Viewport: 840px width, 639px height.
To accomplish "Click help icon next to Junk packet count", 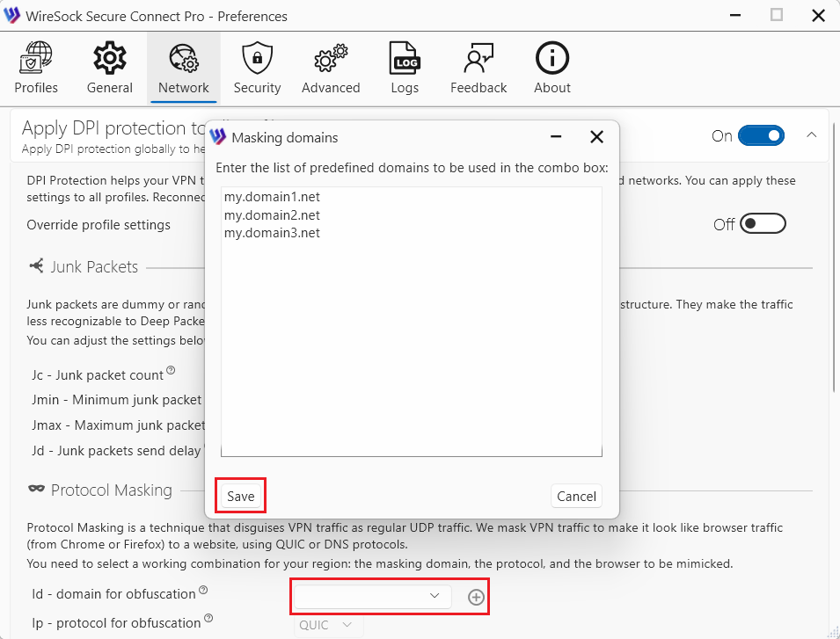I will [172, 370].
